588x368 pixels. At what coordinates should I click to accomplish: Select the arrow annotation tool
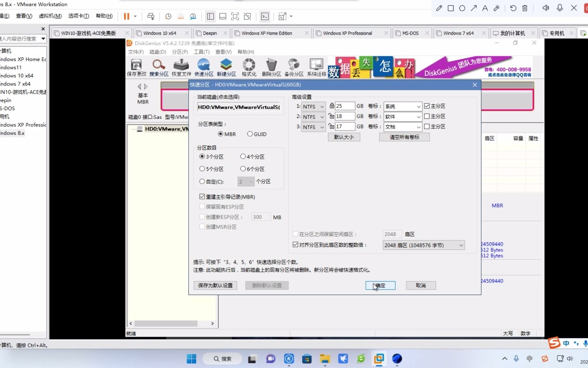coord(474,8)
